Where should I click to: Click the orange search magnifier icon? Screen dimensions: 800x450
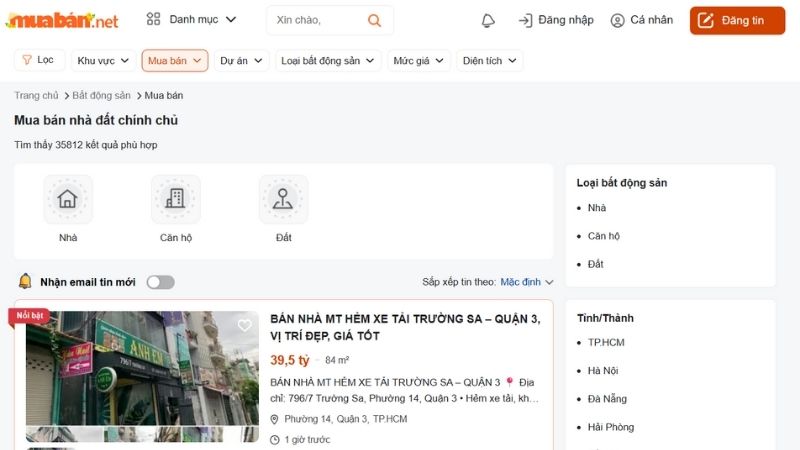coord(374,20)
